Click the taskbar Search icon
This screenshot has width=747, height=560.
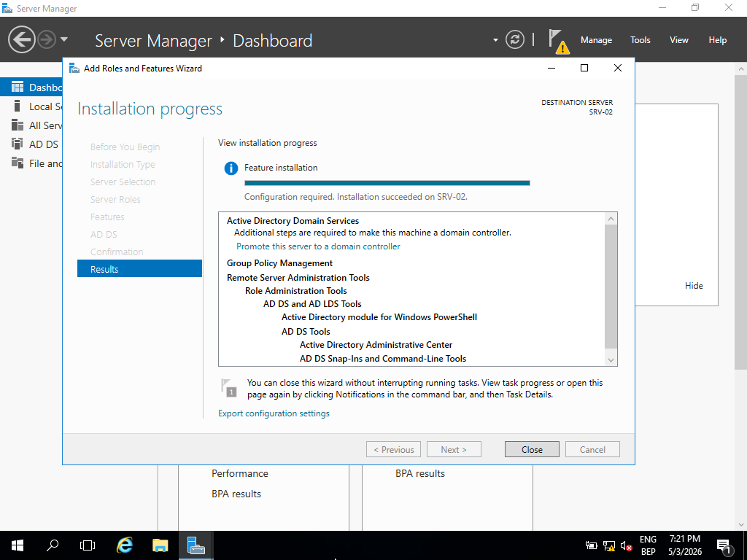pyautogui.click(x=52, y=545)
